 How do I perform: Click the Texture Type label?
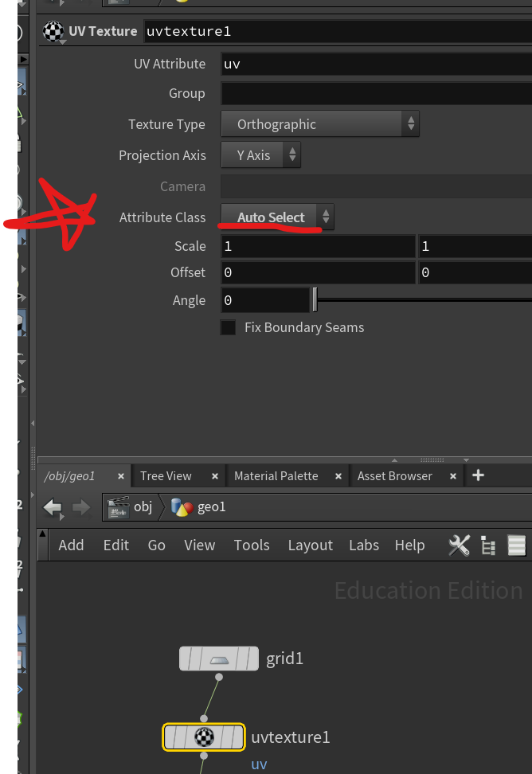click(x=166, y=124)
